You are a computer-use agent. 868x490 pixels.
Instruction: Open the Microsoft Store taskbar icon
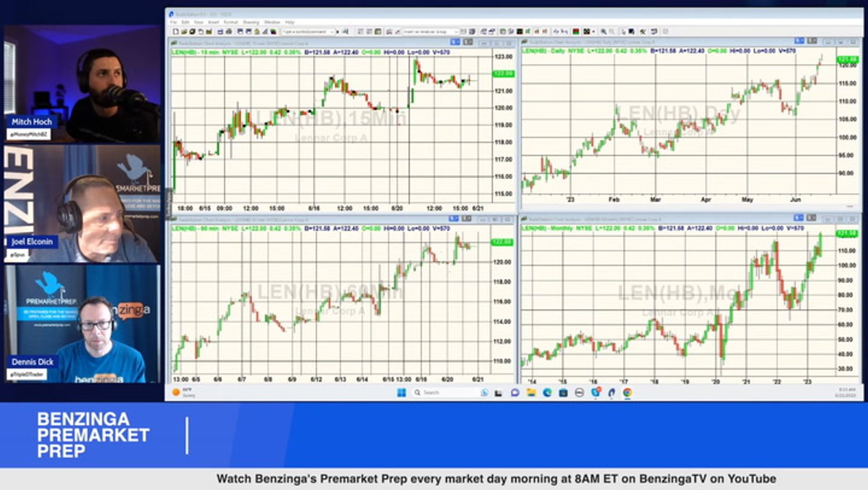point(563,393)
